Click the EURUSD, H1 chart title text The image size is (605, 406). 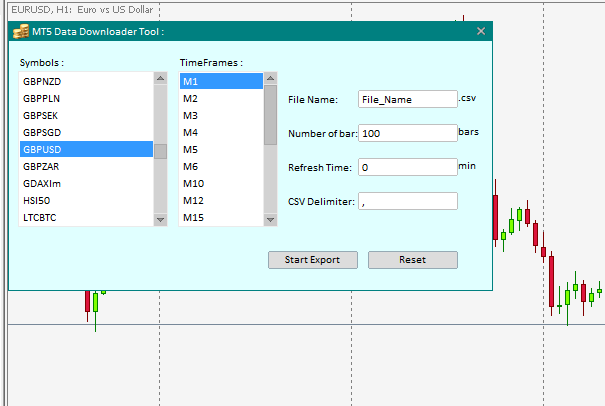(x=82, y=10)
